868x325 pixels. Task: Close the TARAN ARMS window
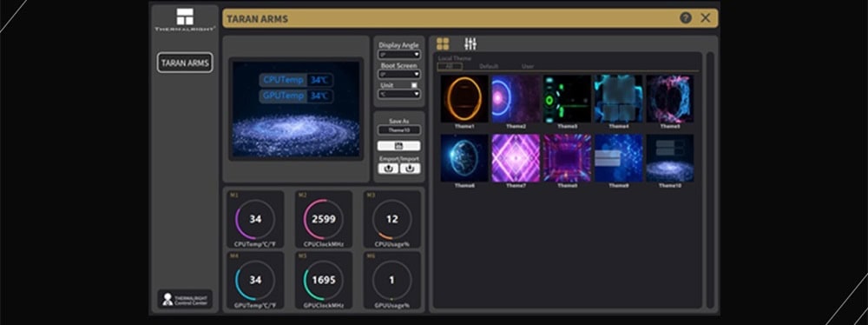point(705,17)
